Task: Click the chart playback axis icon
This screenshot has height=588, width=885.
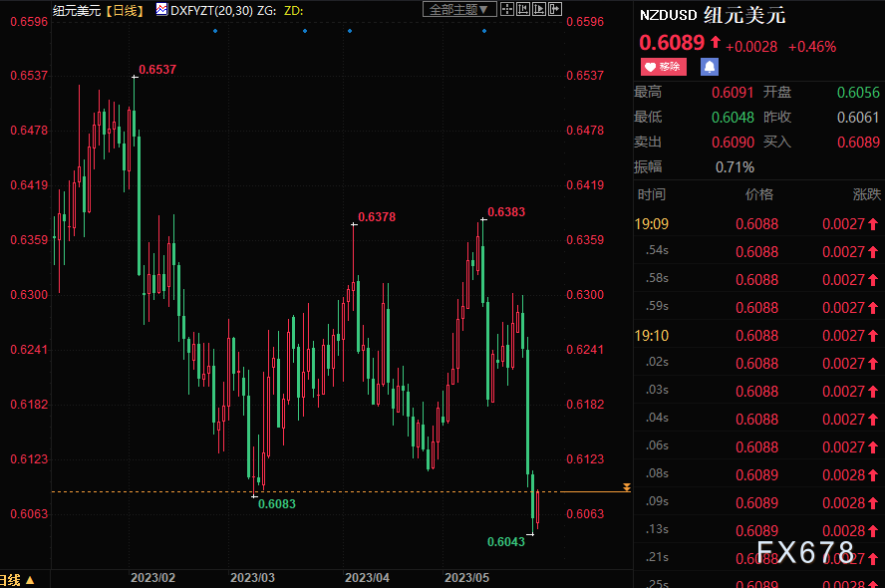Action: [x=538, y=9]
